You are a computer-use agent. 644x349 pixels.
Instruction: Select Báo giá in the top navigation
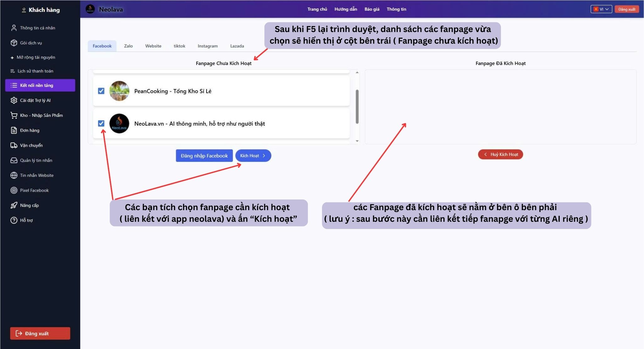click(x=372, y=9)
